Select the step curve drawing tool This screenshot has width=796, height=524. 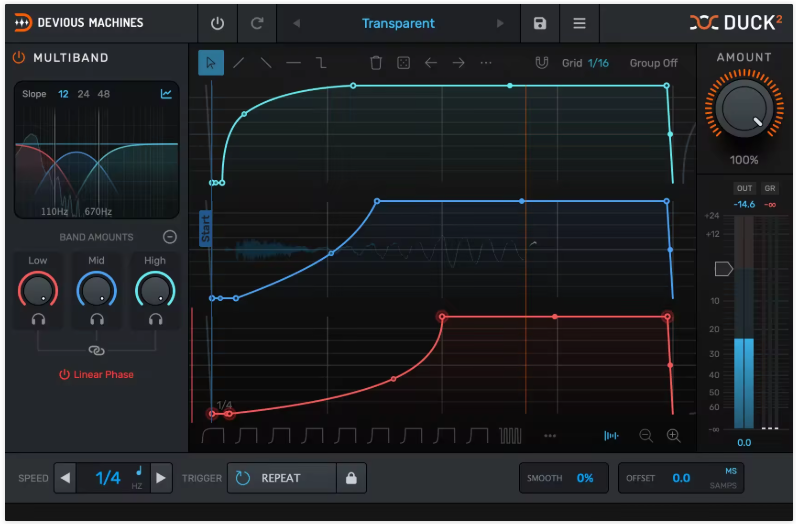click(x=321, y=63)
